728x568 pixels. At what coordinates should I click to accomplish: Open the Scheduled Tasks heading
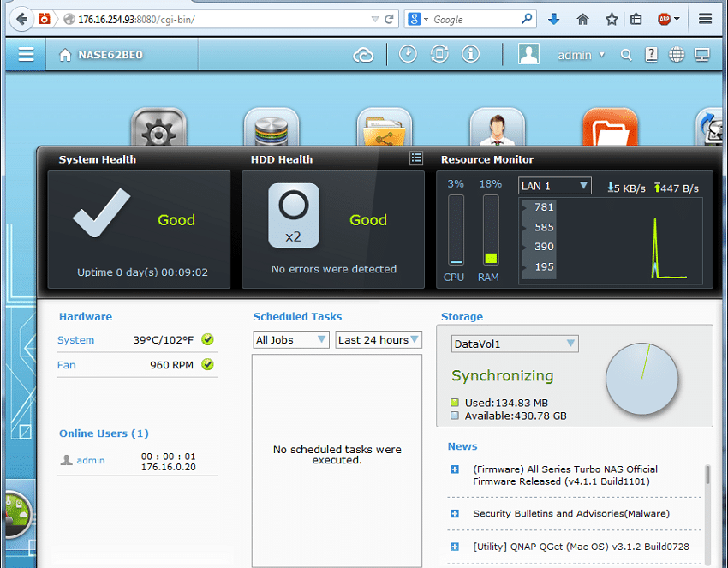click(297, 317)
